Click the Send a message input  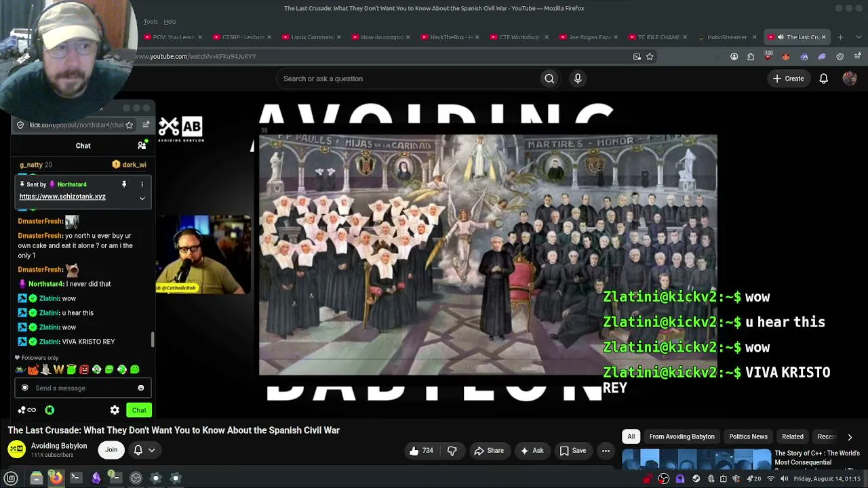(x=83, y=388)
